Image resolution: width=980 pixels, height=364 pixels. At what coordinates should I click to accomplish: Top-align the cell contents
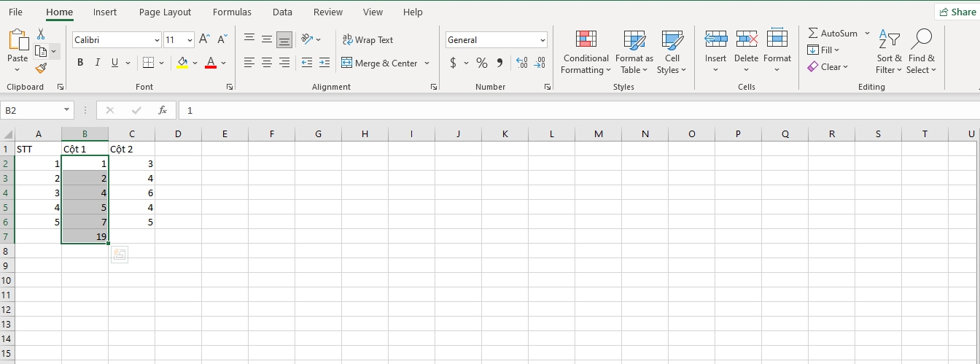point(249,39)
